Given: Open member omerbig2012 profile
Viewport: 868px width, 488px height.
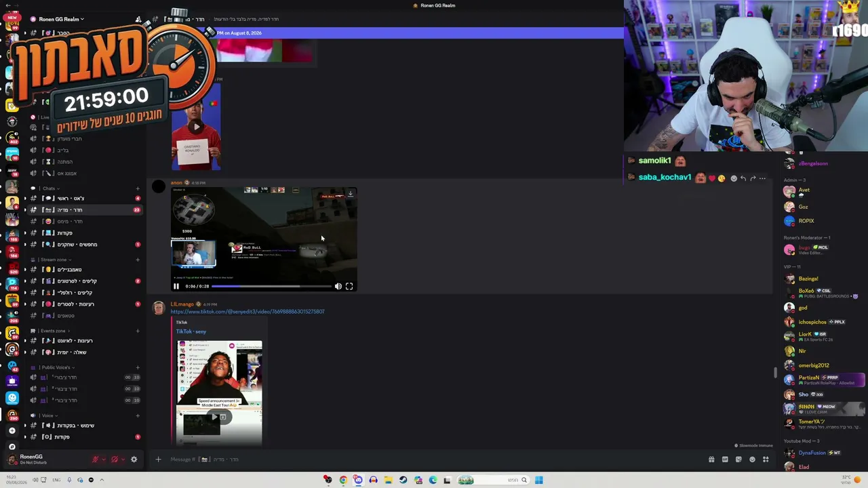Looking at the screenshot, I should pyautogui.click(x=824, y=366).
